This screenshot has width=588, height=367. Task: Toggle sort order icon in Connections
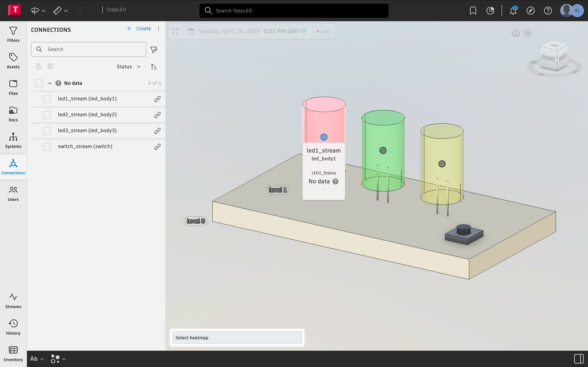pyautogui.click(x=154, y=66)
